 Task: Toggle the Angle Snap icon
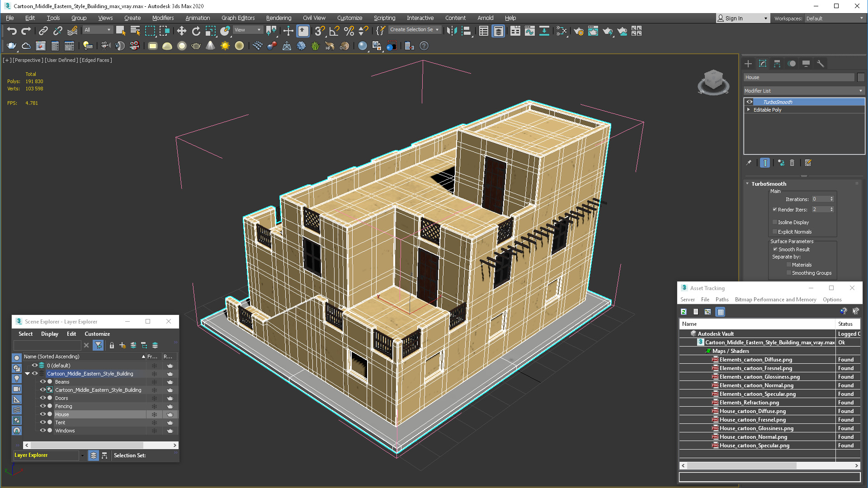[x=335, y=31]
